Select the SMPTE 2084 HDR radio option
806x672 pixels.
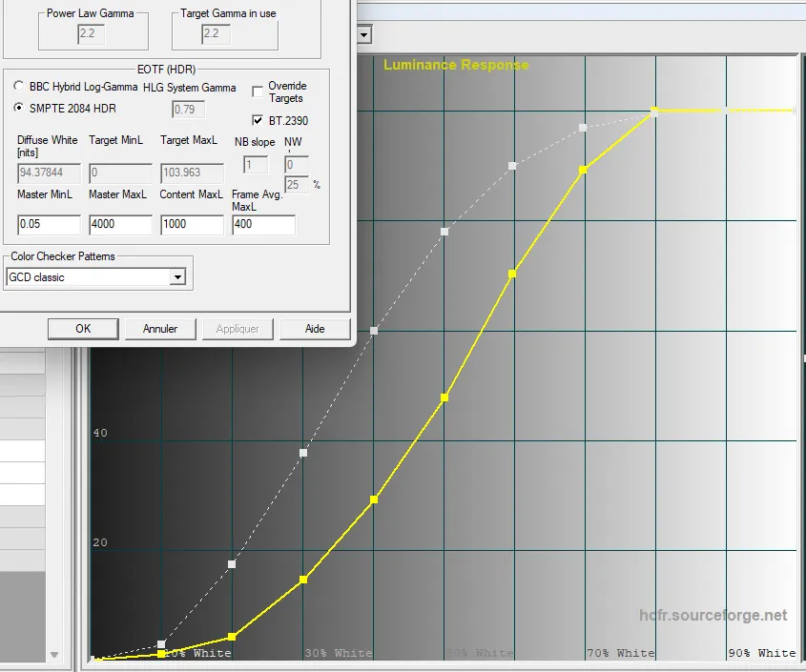point(18,108)
